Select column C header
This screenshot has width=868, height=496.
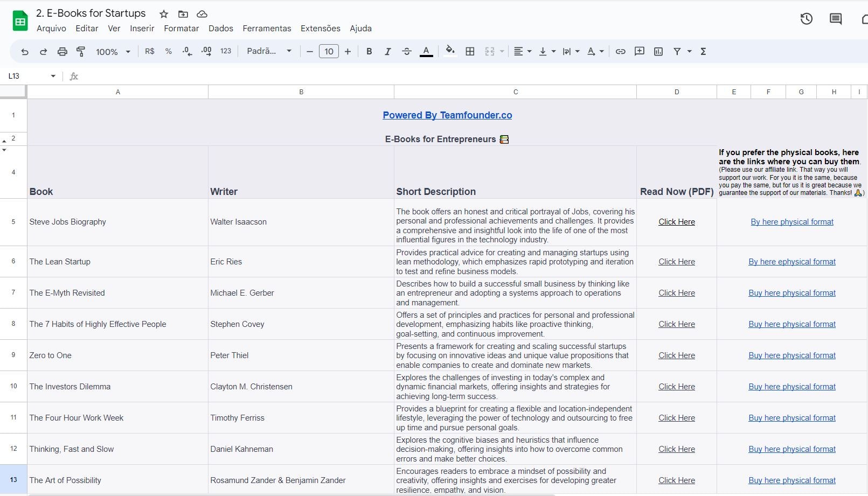(x=516, y=92)
